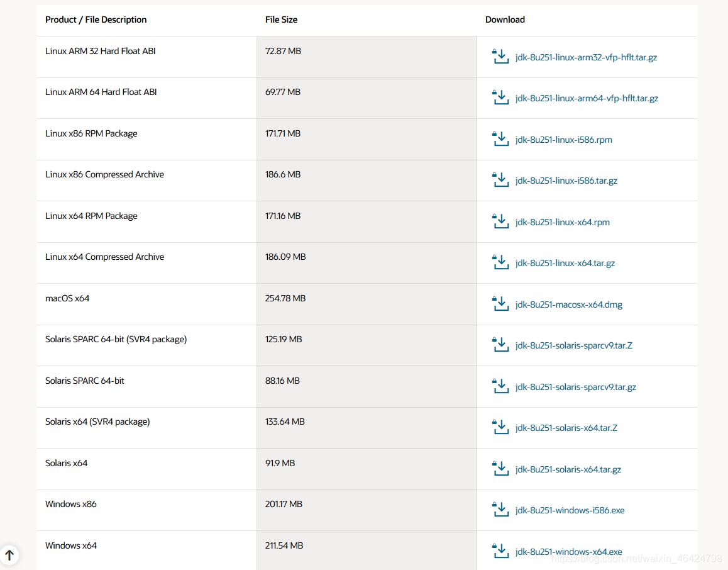Screen dimensions: 728x570
Task: Open the jdk-8u251-macosx-x64.dmg link
Action: coord(569,305)
